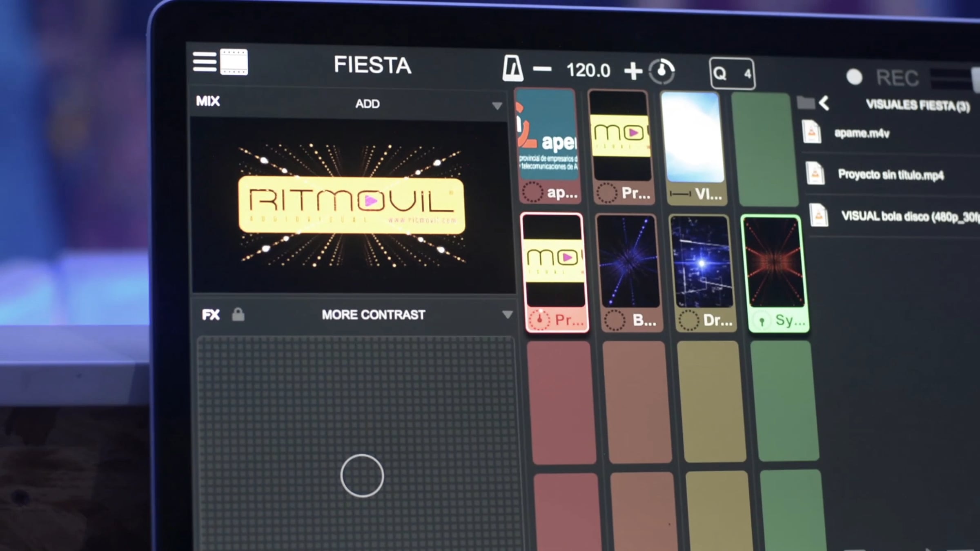Toggle the FX lock icon
This screenshot has width=980, height=551.
pyautogui.click(x=238, y=314)
